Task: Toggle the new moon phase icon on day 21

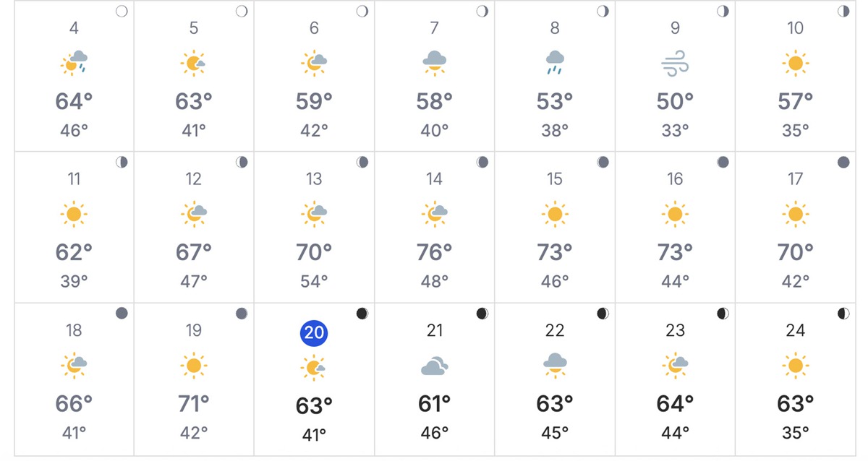Action: point(482,313)
